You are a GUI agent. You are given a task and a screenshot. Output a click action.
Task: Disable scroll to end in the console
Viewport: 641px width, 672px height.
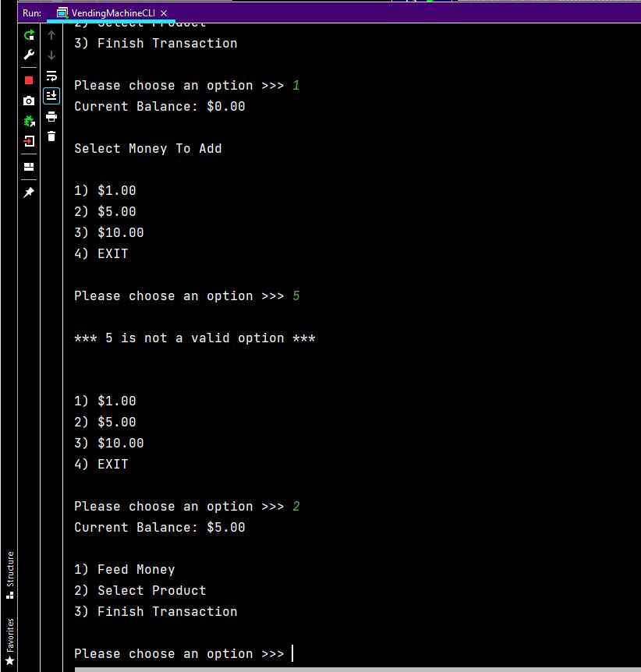51,95
